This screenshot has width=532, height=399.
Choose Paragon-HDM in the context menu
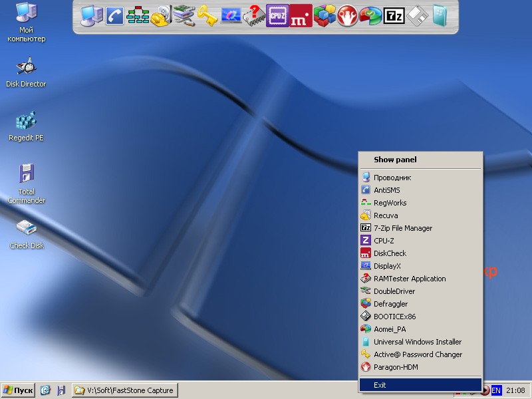420,367
